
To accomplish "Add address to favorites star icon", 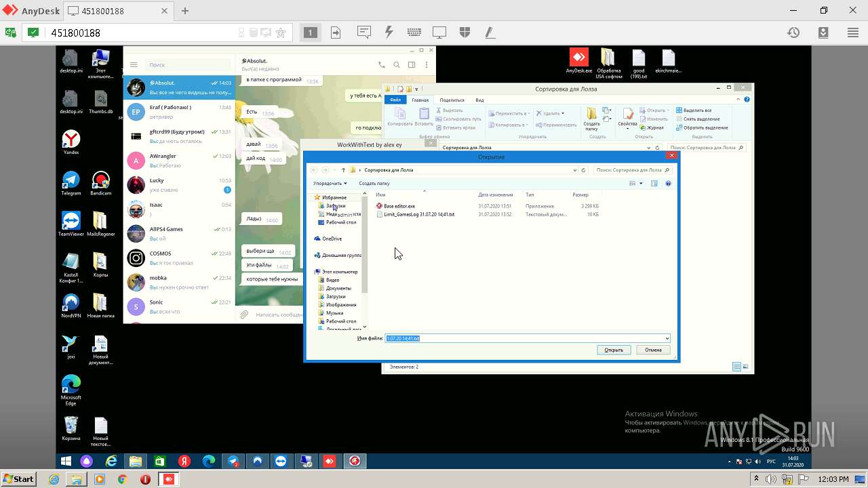I will pos(281,33).
